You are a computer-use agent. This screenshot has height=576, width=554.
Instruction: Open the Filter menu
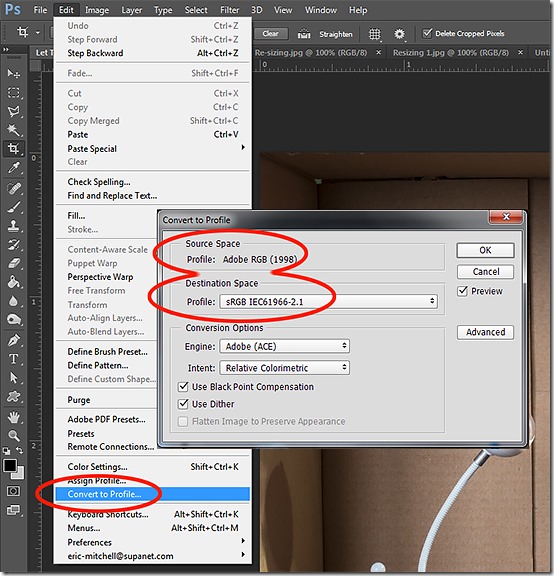pyautogui.click(x=230, y=10)
